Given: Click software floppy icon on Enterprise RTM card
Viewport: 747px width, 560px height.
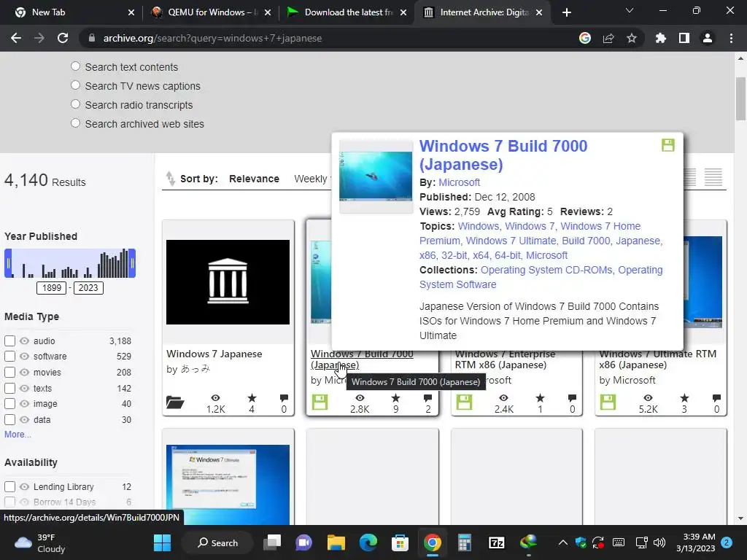Looking at the screenshot, I should (x=464, y=402).
